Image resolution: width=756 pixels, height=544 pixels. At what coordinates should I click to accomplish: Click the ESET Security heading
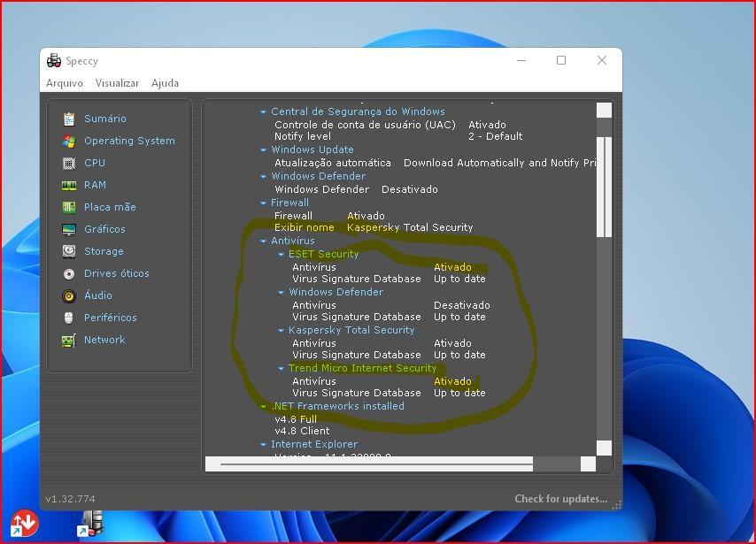[323, 255]
